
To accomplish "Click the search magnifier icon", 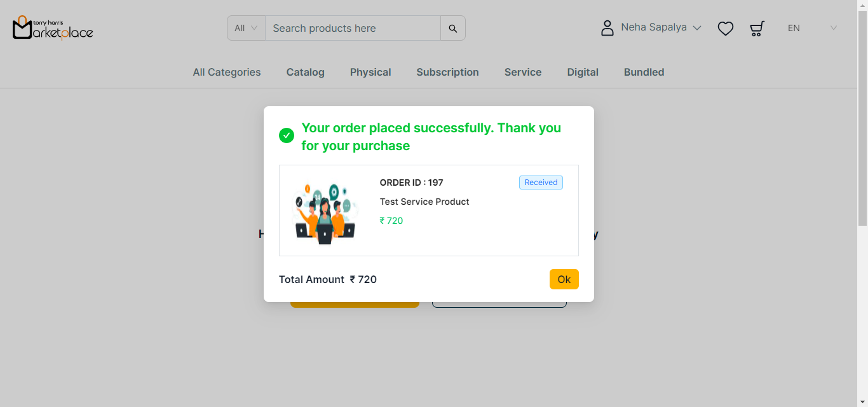I will (x=453, y=28).
